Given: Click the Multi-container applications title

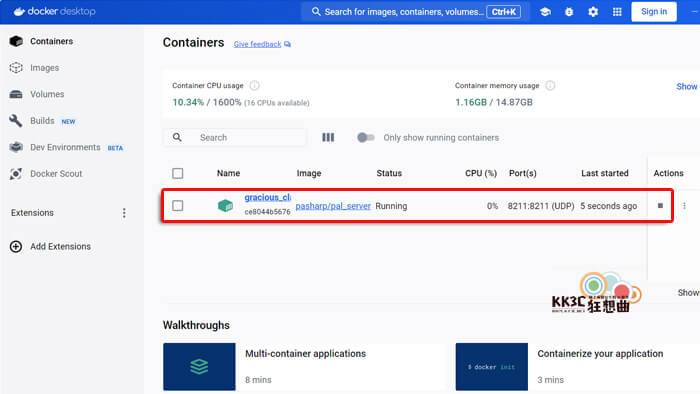Looking at the screenshot, I should coord(305,353).
